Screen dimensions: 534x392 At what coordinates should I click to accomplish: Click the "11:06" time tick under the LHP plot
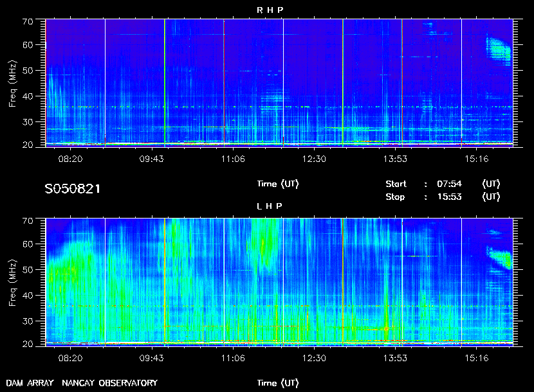[233, 359]
